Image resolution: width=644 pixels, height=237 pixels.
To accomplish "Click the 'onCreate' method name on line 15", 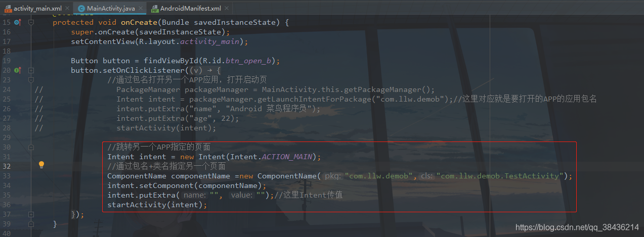I will pos(139,22).
